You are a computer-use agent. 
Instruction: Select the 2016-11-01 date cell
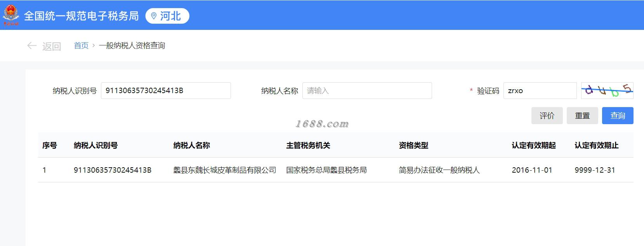(x=532, y=170)
